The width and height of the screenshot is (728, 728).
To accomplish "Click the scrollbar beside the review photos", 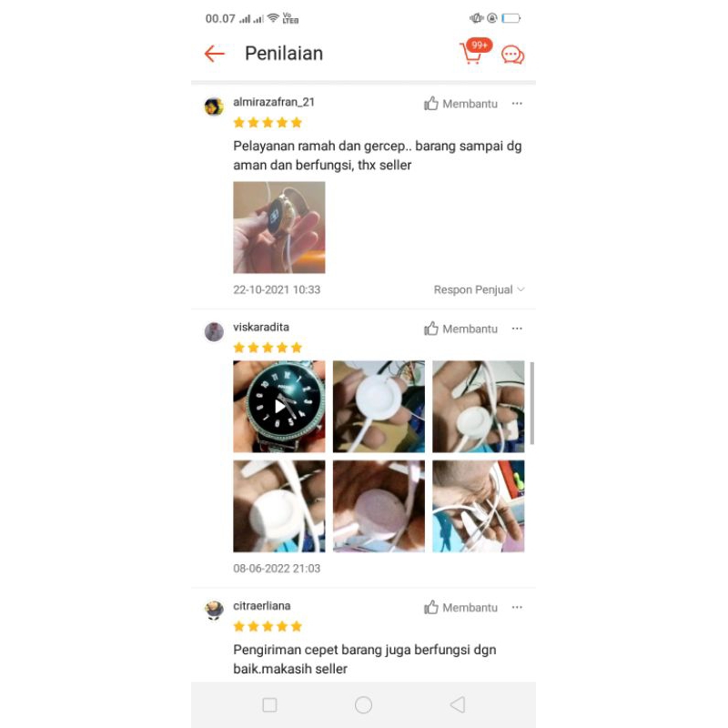I will pos(532,403).
